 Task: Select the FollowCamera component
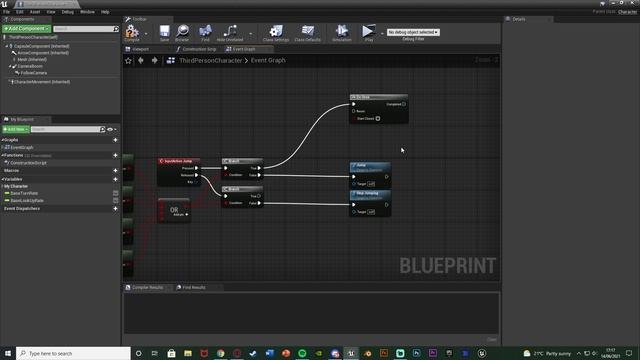[33, 73]
